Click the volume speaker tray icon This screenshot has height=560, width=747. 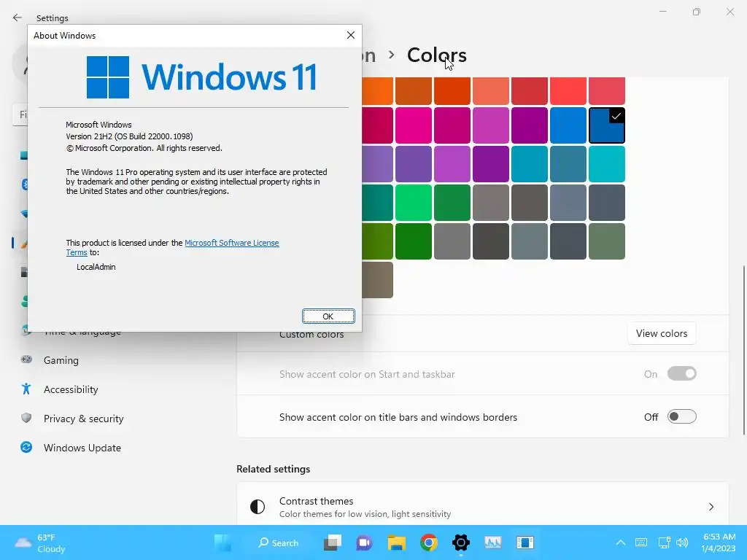point(682,542)
